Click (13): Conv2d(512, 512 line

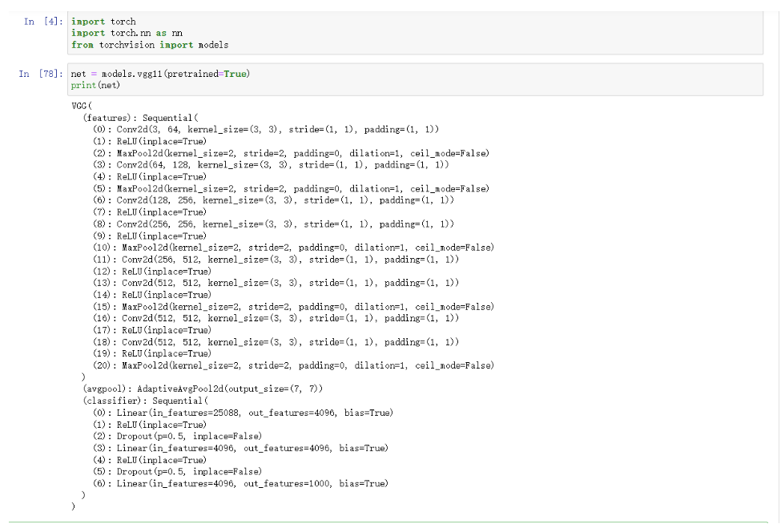pyautogui.click(x=276, y=283)
